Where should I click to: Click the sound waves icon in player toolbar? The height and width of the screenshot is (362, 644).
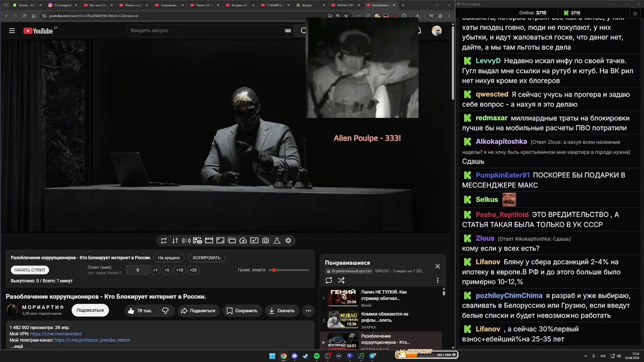pyautogui.click(x=186, y=241)
